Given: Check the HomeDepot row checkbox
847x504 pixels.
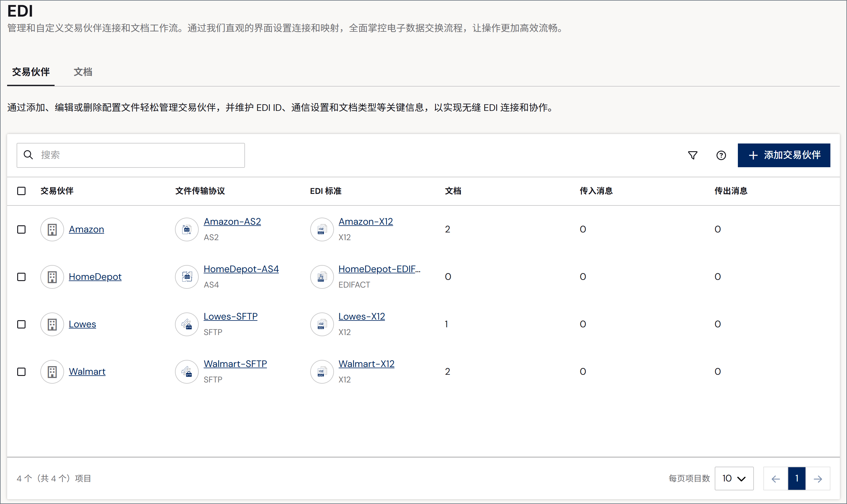Looking at the screenshot, I should click(x=21, y=277).
